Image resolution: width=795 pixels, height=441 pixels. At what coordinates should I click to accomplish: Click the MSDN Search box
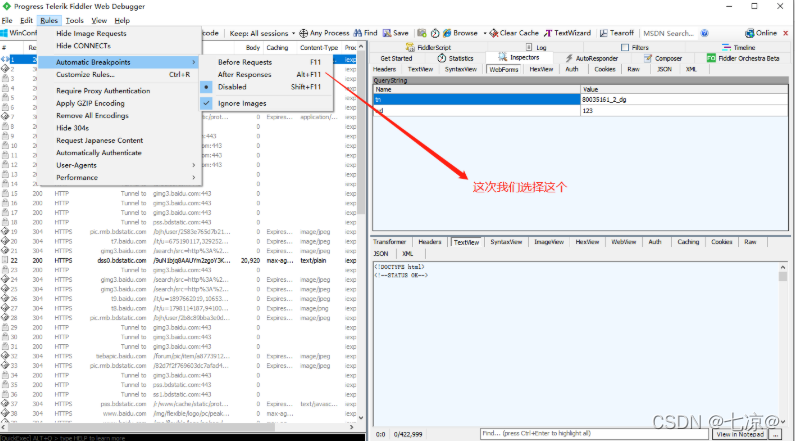tap(669, 33)
